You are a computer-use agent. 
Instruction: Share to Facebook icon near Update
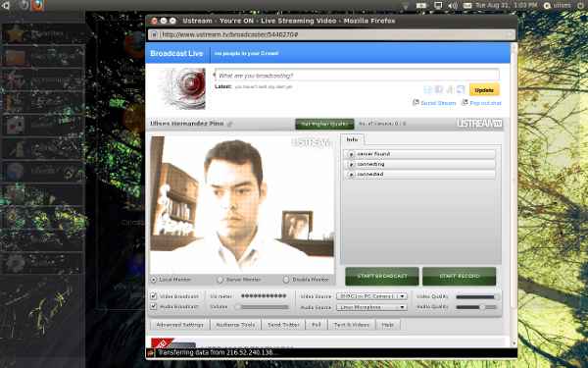(x=439, y=89)
